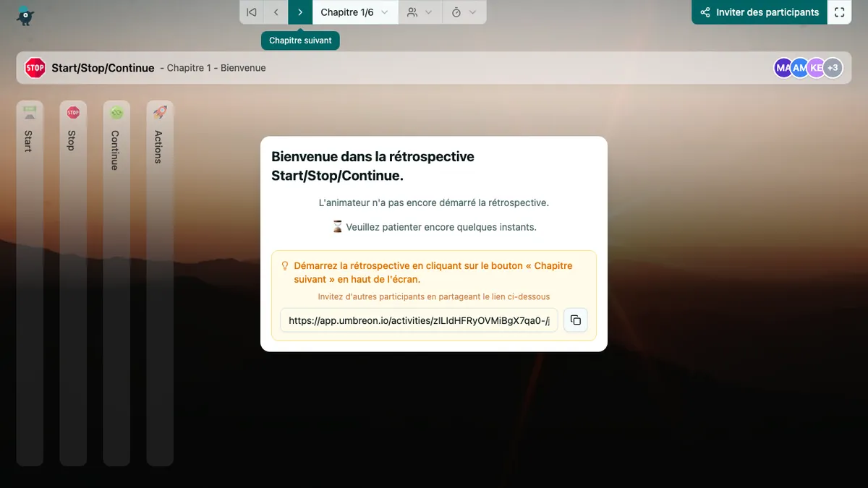Go to previous chapter arrow
This screenshot has height=488, width=868.
(276, 12)
